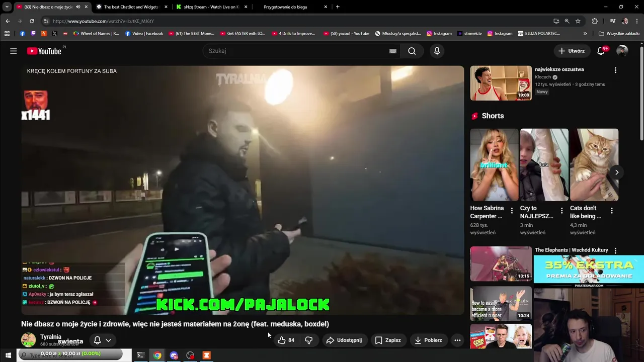Viewport: 644px width, 362px height.
Task: Click the Utwórz create button
Action: click(x=571, y=51)
